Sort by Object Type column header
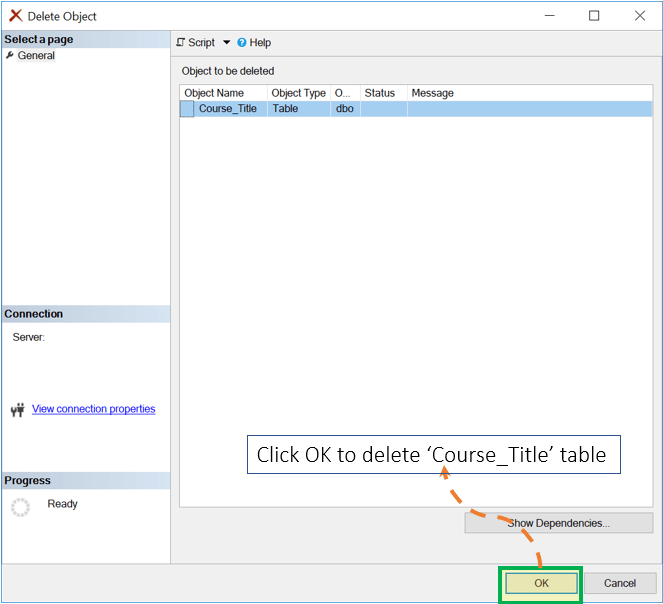The width and height of the screenshot is (663, 604). coord(298,93)
